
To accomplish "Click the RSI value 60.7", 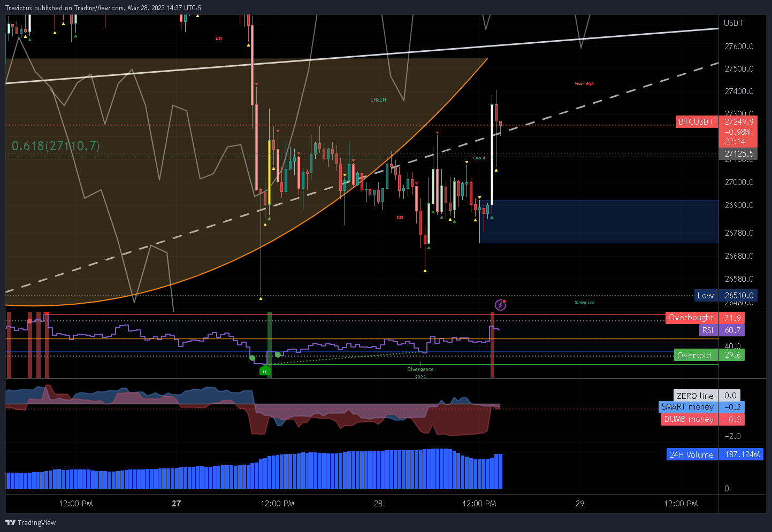I will [732, 330].
